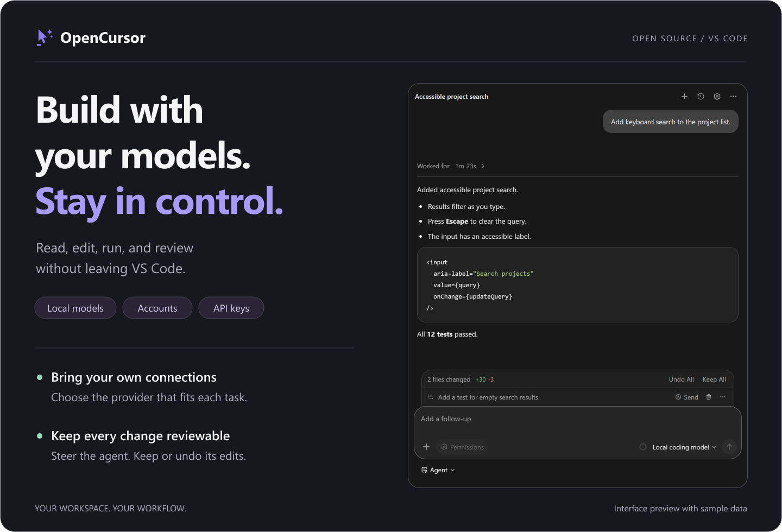Click the Keep All button
The width and height of the screenshot is (782, 532).
pos(714,379)
